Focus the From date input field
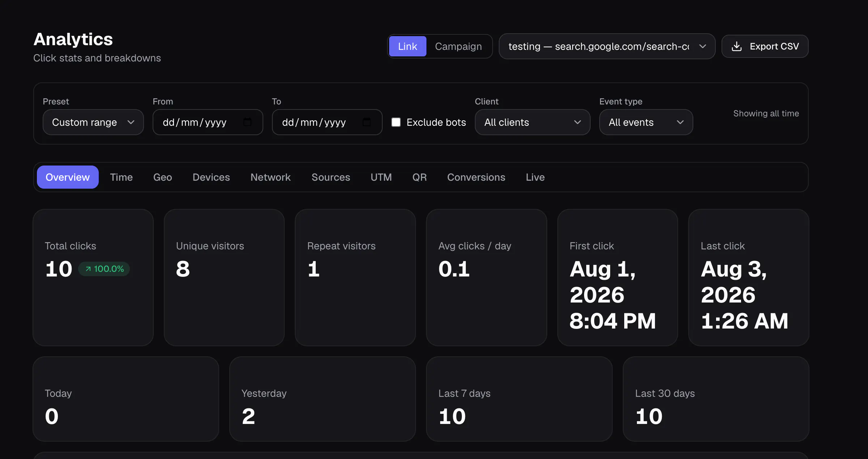Viewport: 868px width, 459px height. point(208,122)
